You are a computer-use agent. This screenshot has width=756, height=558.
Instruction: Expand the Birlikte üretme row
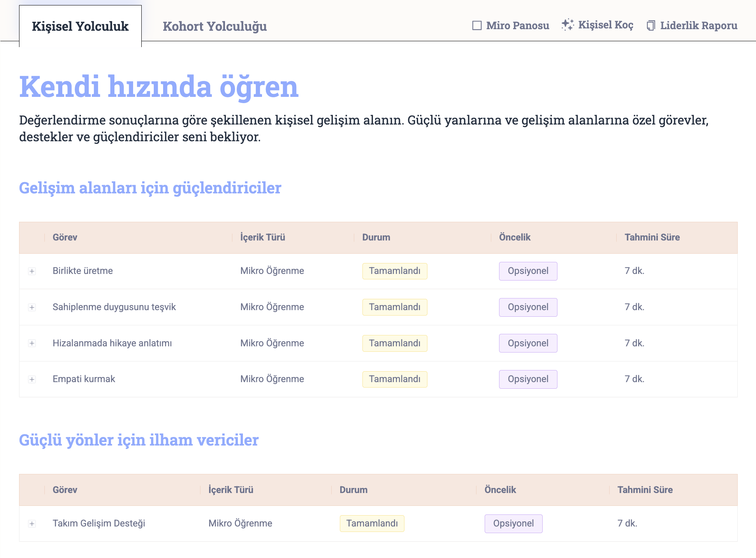coord(32,271)
